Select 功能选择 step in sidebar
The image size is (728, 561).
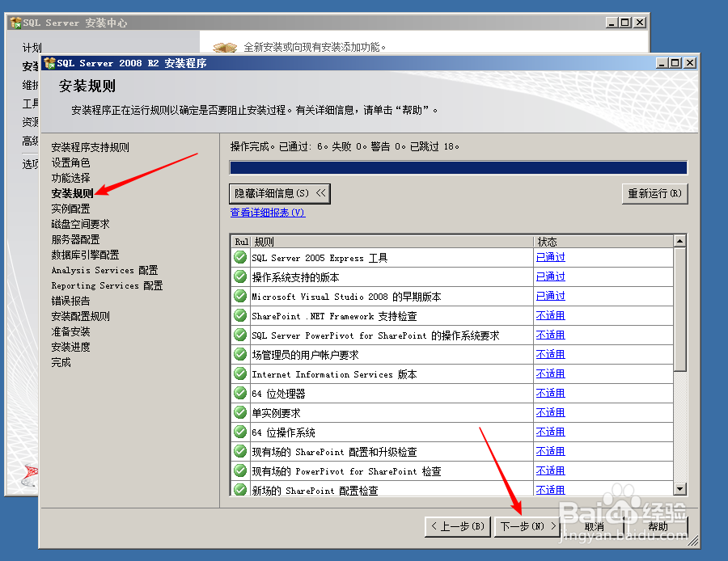[x=70, y=178]
